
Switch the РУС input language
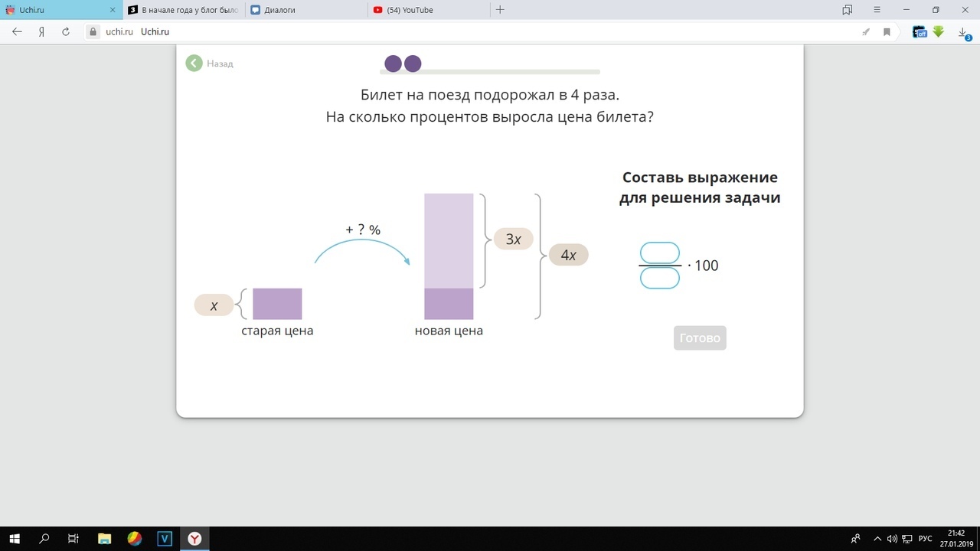click(925, 539)
